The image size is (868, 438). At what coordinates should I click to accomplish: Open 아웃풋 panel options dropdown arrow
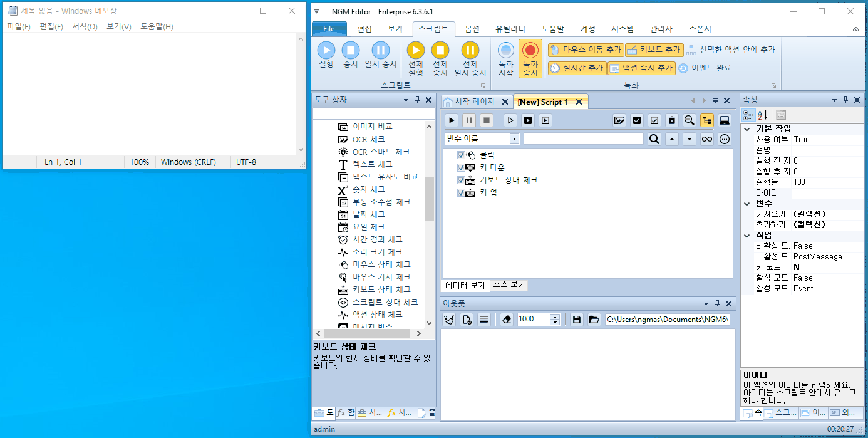pos(705,303)
